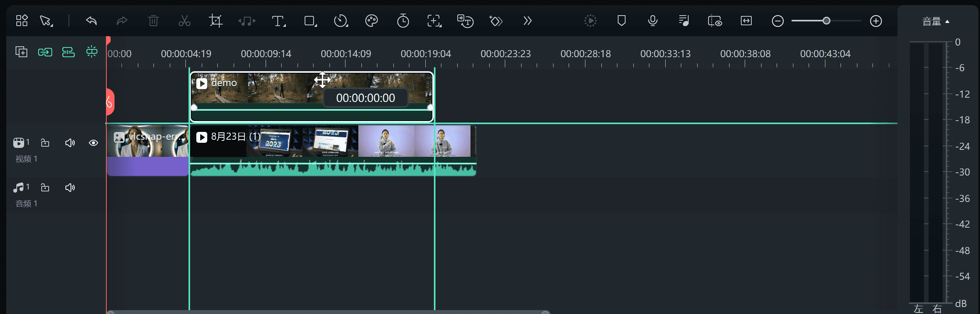
Task: Click ruler at 00:00:19:04
Action: pyautogui.click(x=426, y=54)
